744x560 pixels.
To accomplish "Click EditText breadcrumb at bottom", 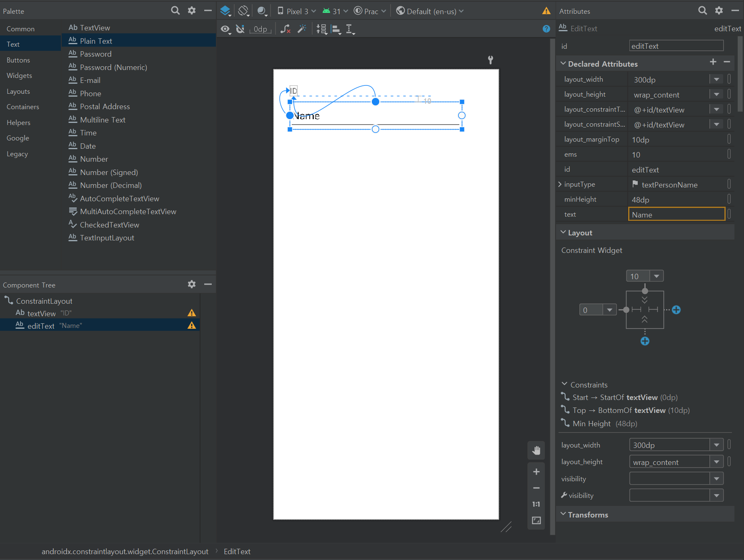I will pos(237,551).
